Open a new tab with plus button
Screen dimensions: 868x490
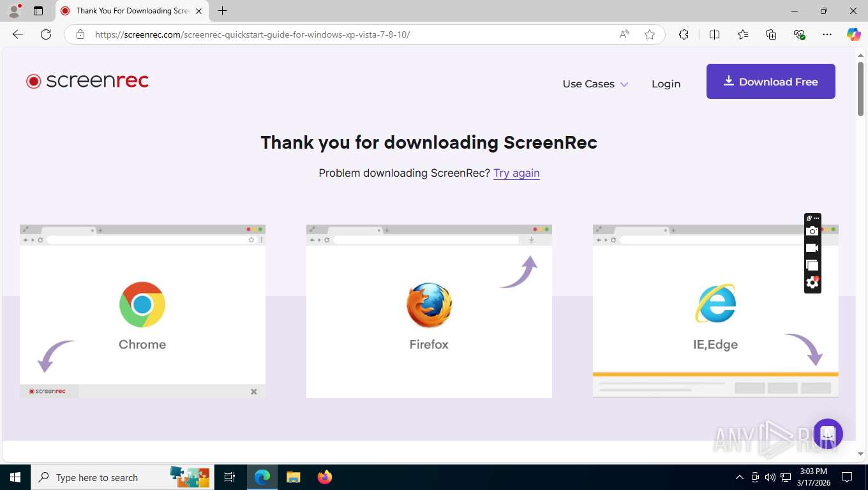coord(222,11)
